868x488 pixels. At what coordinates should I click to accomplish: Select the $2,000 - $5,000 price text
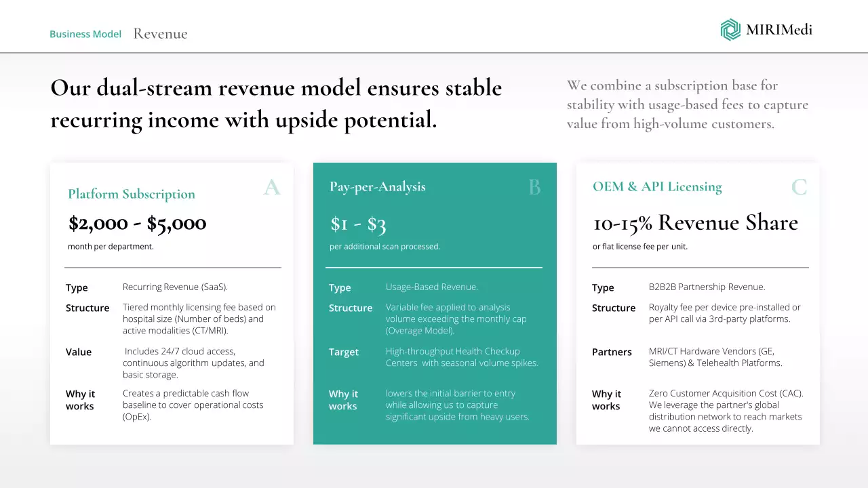(138, 223)
